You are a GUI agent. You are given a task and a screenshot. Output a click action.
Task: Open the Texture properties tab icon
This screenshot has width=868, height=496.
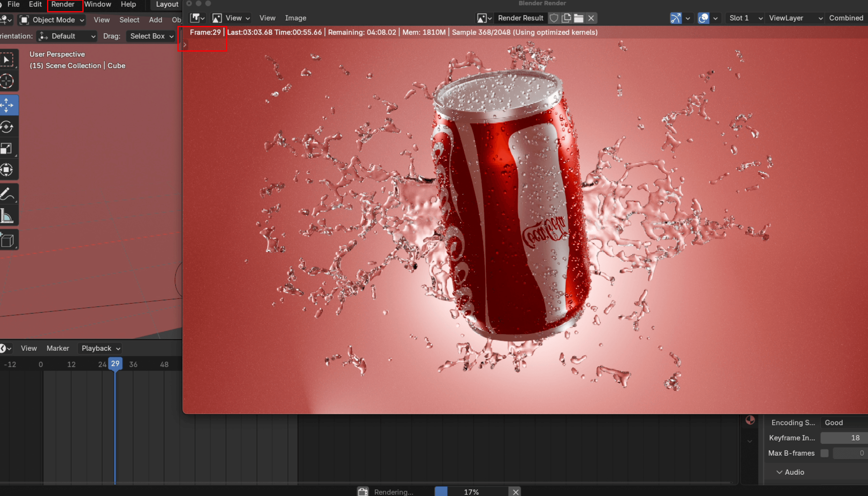pos(750,420)
